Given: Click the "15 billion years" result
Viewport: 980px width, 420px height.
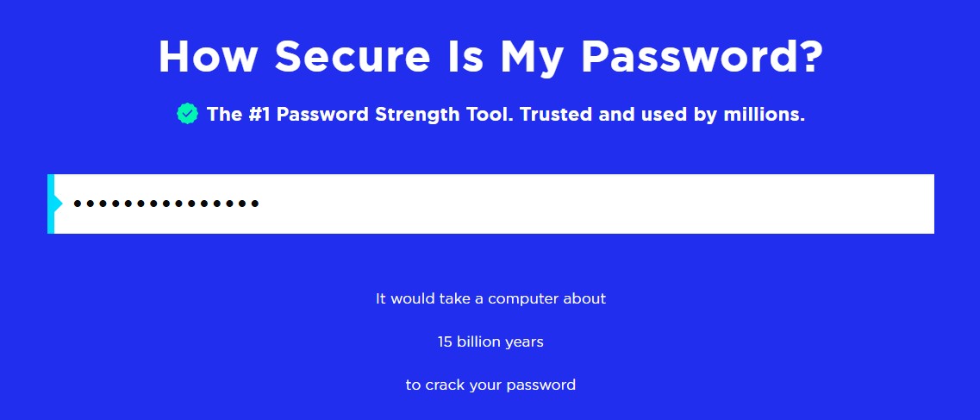Looking at the screenshot, I should coord(490,342).
